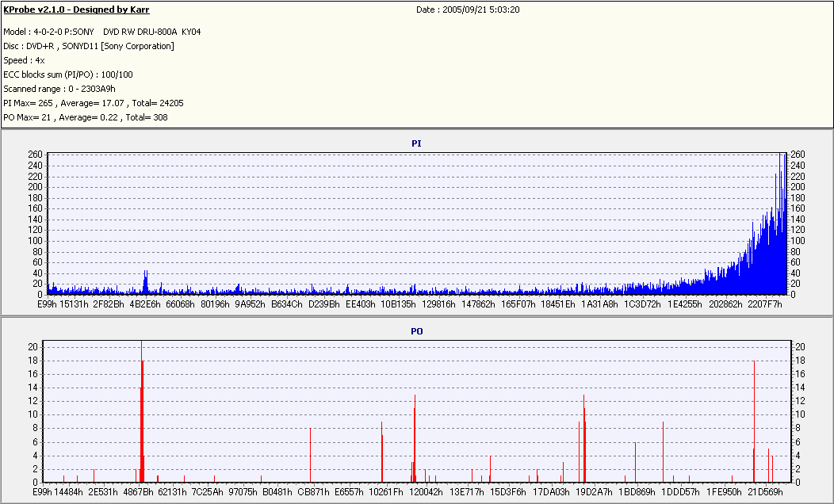Screen dimensions: 834x504
Task: Click PI axis label 1E4255h
Action: (684, 304)
